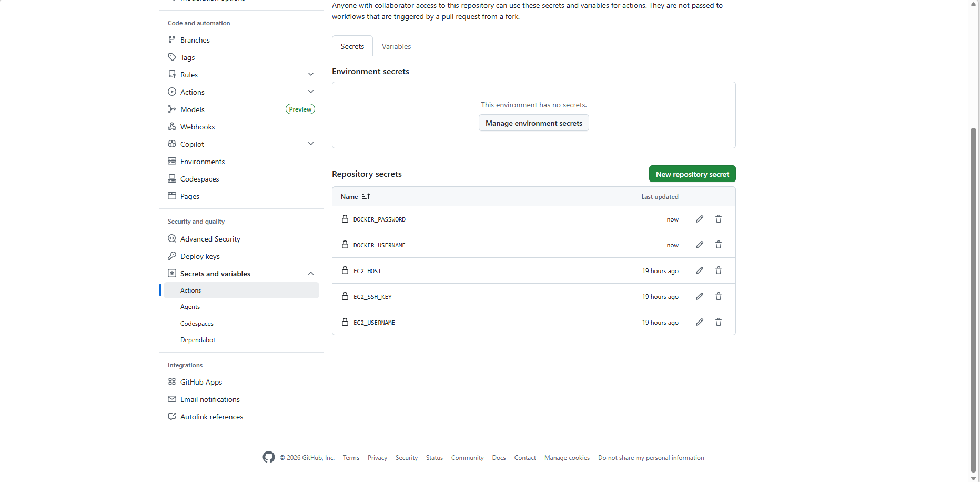Screen dimensions: 980x482
Task: Click Manage environment secrets button
Action: point(534,123)
